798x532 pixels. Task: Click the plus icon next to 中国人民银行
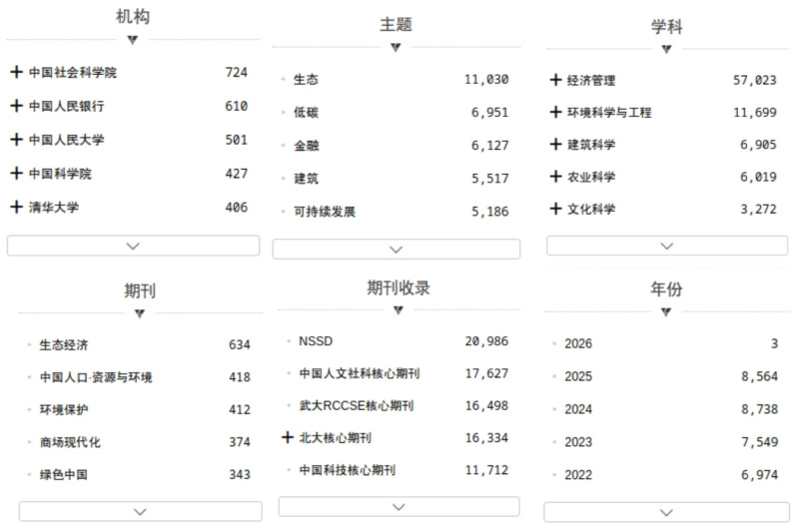pyautogui.click(x=16, y=106)
